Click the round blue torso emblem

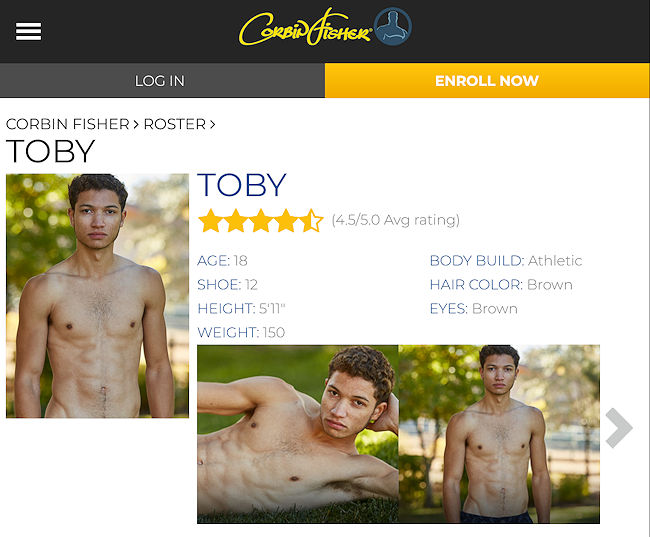393,27
